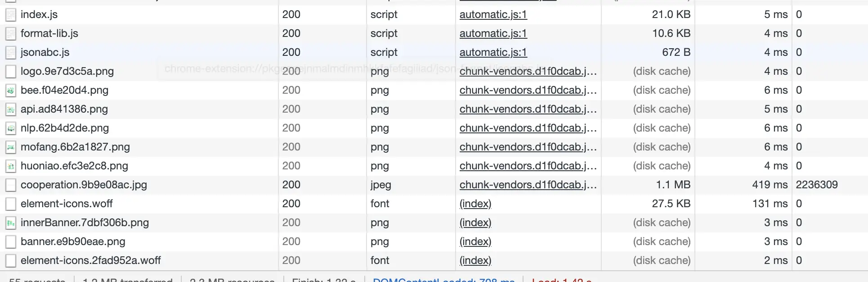Open the automatic.js:1 initiator for format-lib.js

pyautogui.click(x=493, y=33)
